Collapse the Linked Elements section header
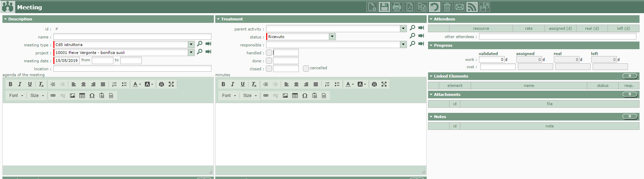The height and width of the screenshot is (179, 644). point(431,76)
